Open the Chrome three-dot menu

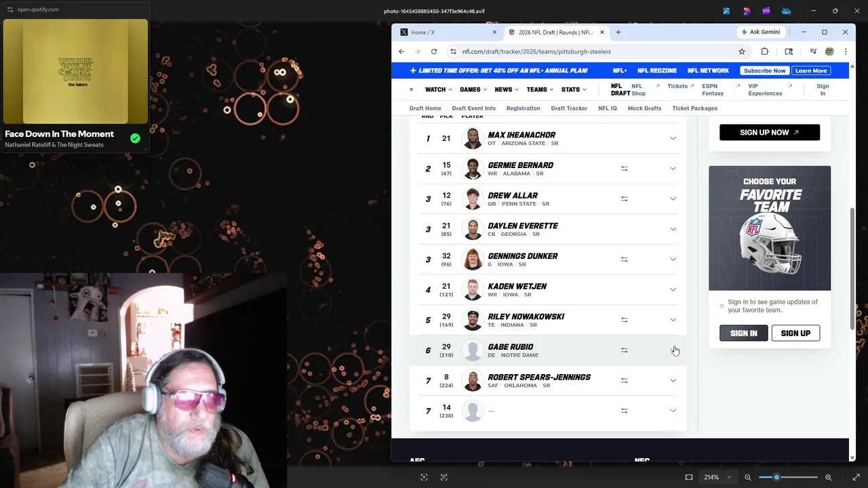tap(846, 52)
